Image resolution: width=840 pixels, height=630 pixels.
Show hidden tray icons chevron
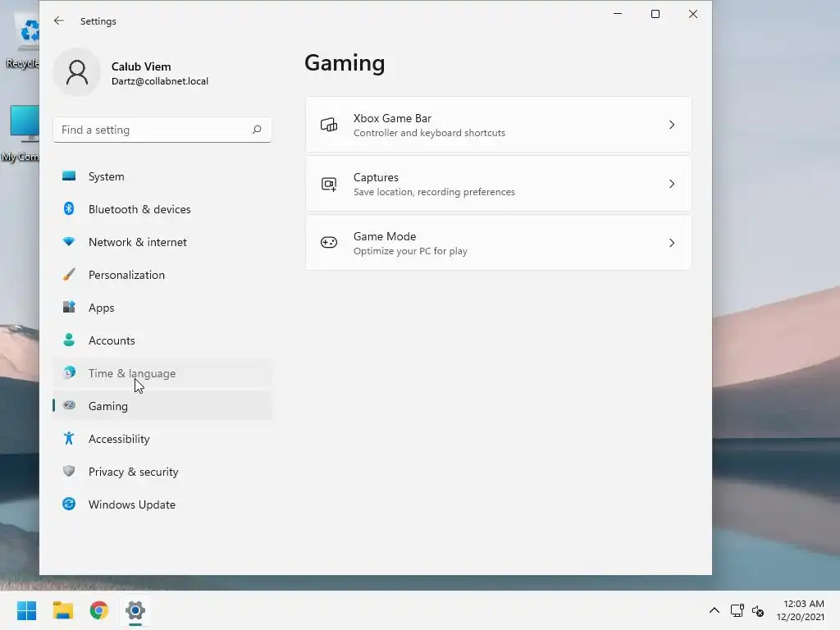click(x=714, y=610)
